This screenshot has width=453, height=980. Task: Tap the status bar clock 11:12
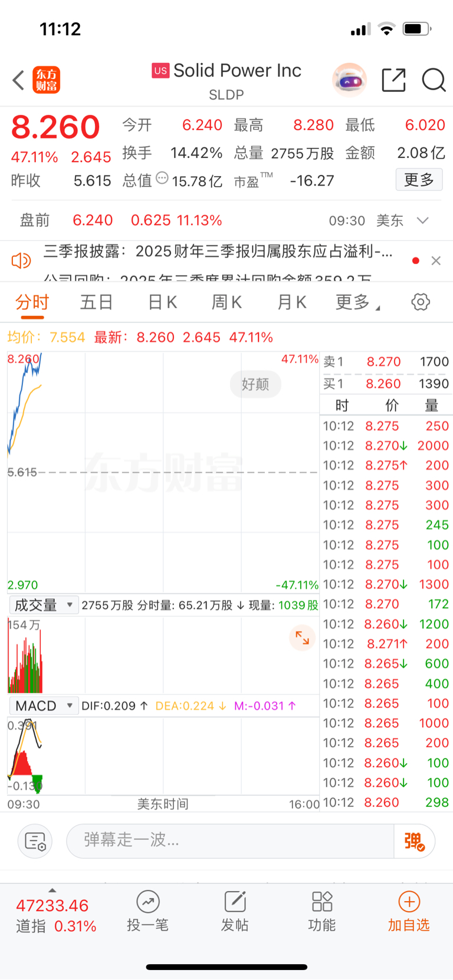(60, 29)
